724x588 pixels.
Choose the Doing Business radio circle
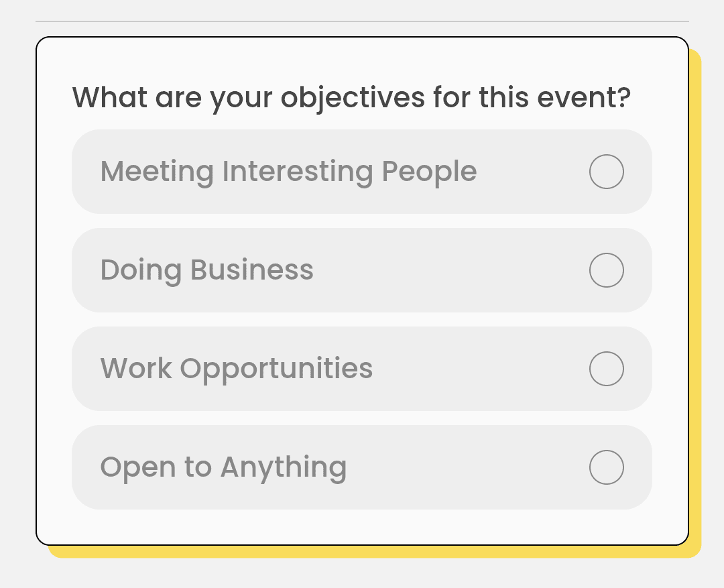[607, 270]
